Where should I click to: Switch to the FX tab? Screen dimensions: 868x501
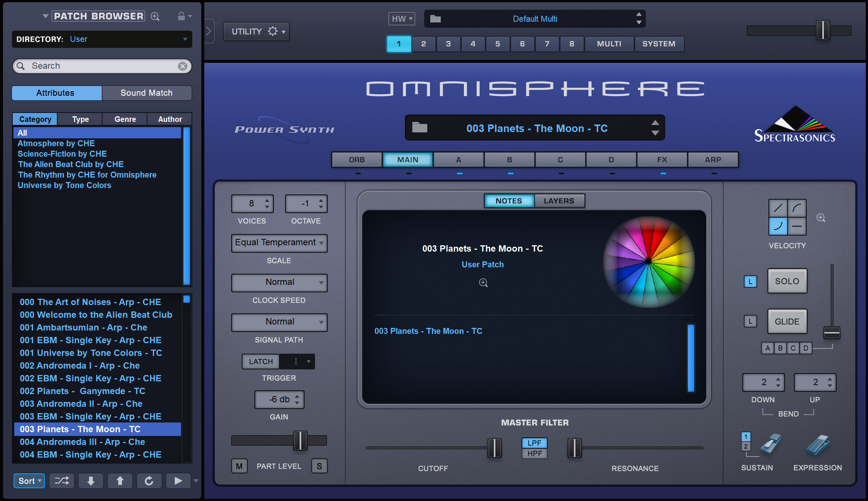coord(662,160)
